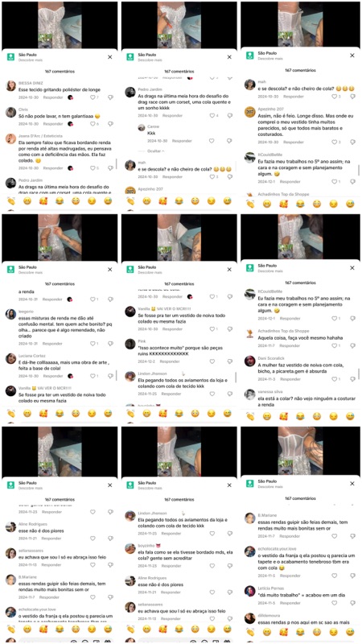
Task: Dislike Chris's comment about no warranty
Action: coord(110,124)
